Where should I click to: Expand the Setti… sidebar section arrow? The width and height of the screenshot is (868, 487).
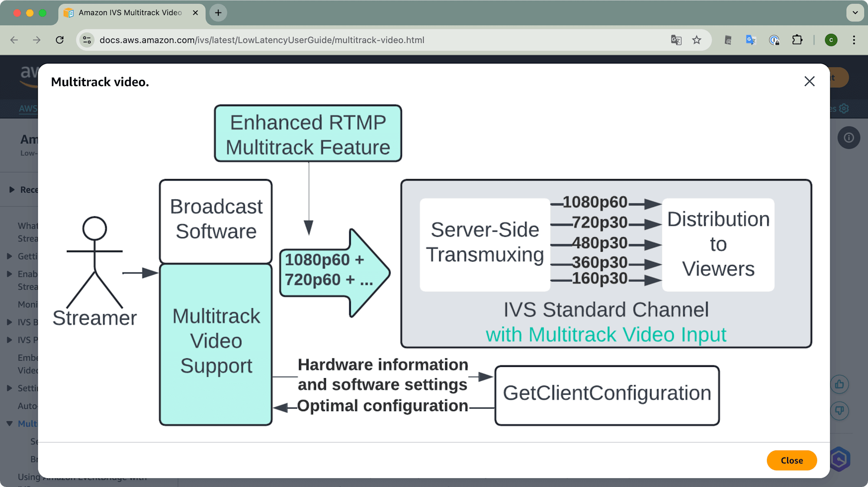point(10,388)
